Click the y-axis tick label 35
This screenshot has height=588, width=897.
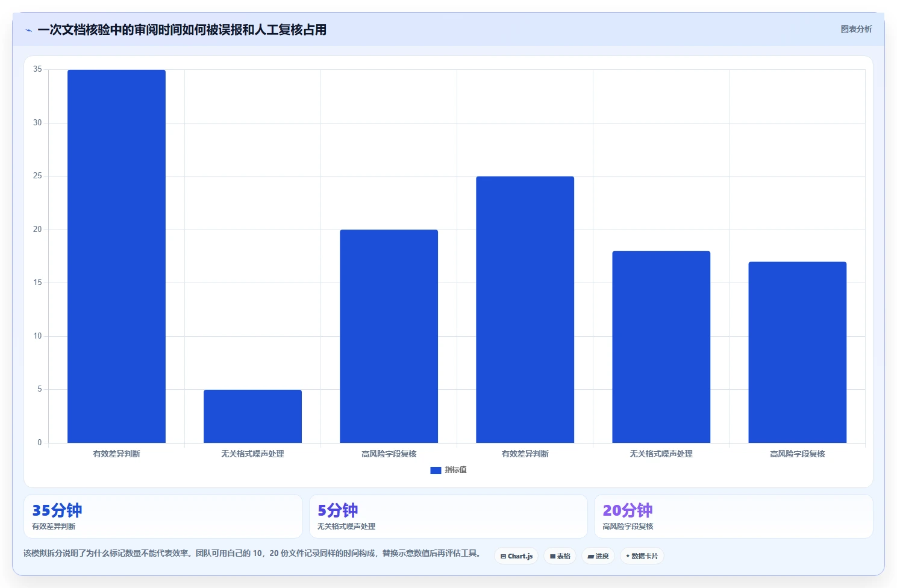click(x=37, y=69)
